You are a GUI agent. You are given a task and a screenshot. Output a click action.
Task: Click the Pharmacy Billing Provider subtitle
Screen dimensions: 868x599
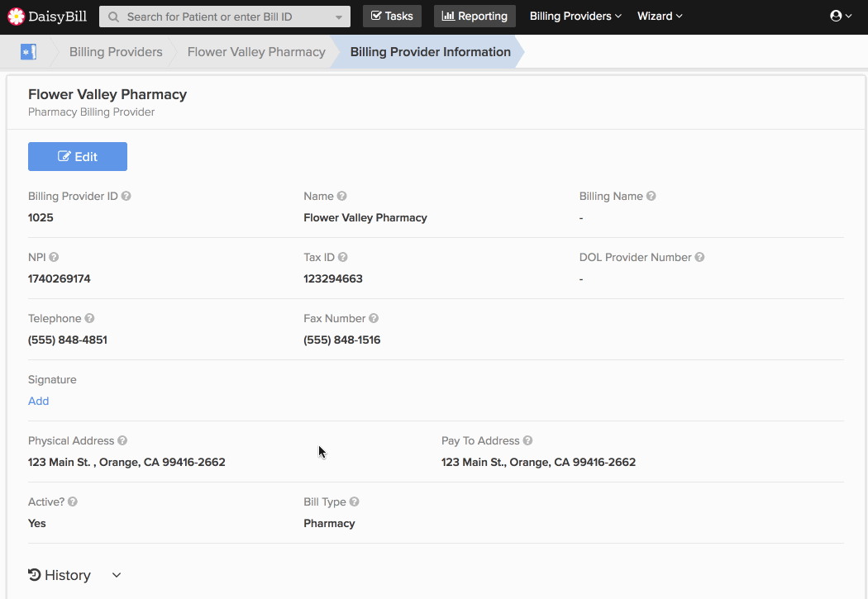click(91, 112)
